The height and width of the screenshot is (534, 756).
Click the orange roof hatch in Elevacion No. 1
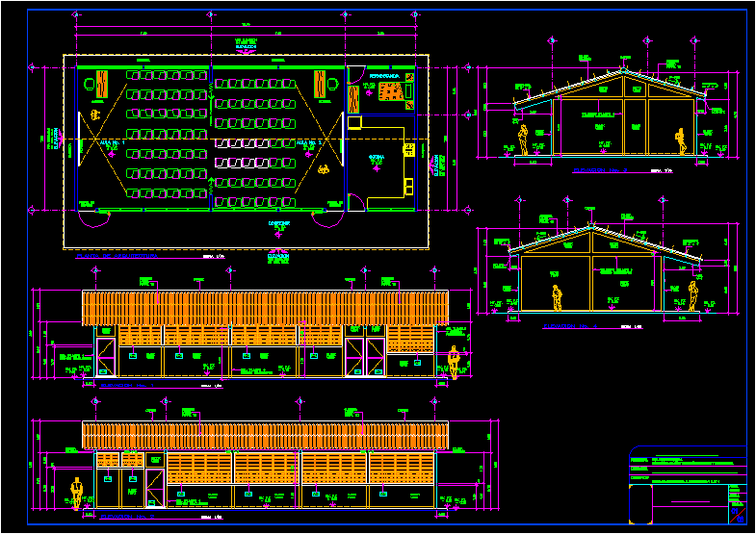(x=265, y=308)
